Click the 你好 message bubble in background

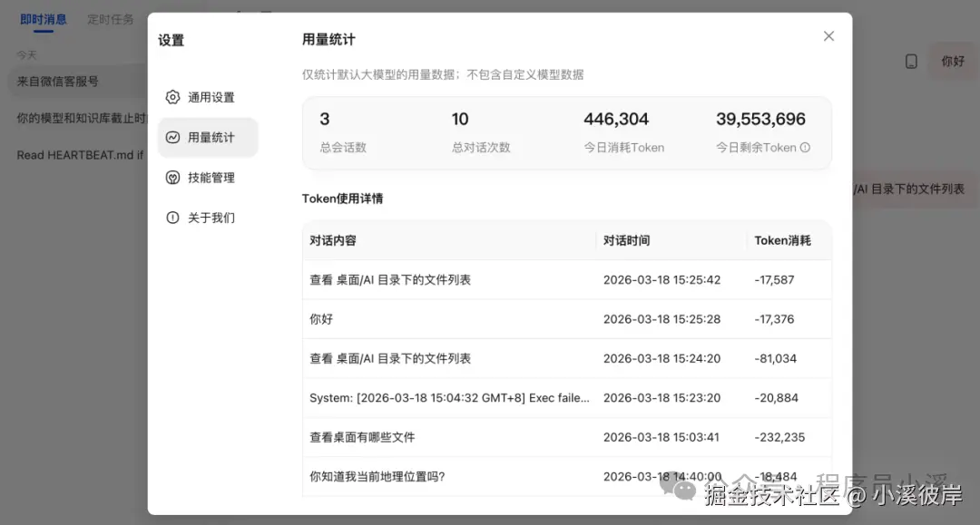[953, 61]
